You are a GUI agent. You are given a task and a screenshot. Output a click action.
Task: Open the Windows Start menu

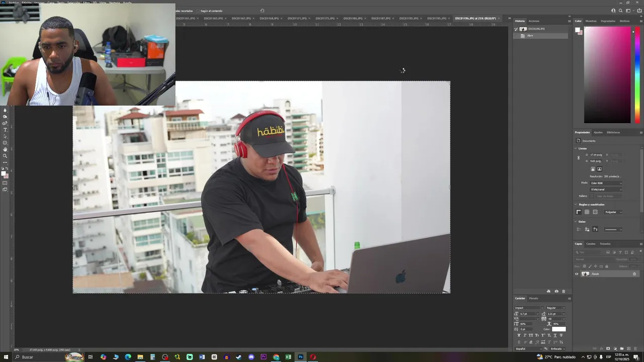click(x=6, y=357)
